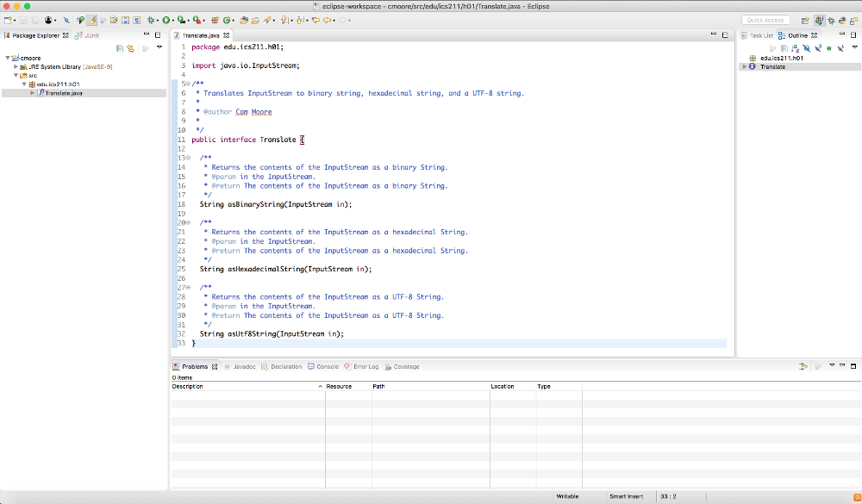Click the Description column header
This screenshot has width=862, height=504.
pyautogui.click(x=188, y=386)
